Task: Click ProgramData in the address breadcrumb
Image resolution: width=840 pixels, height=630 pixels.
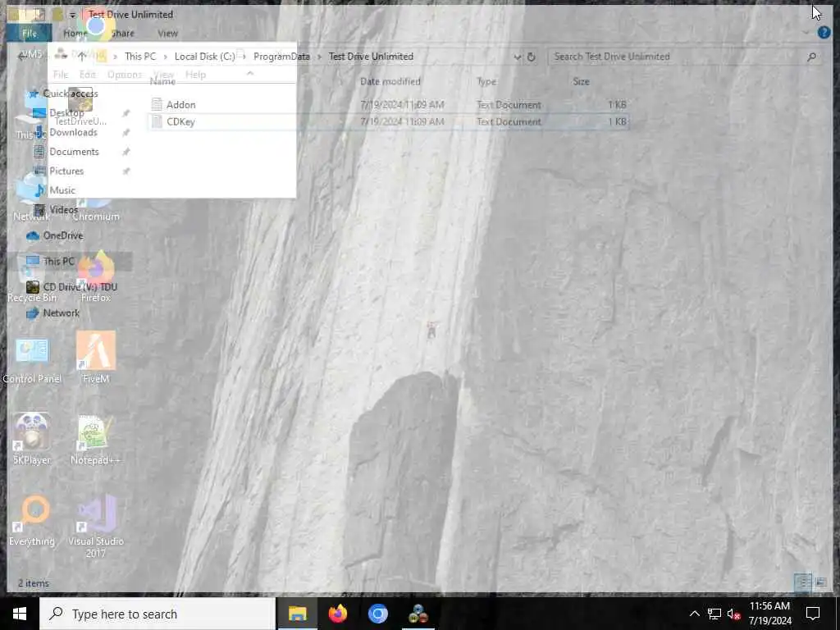Action: (x=281, y=57)
